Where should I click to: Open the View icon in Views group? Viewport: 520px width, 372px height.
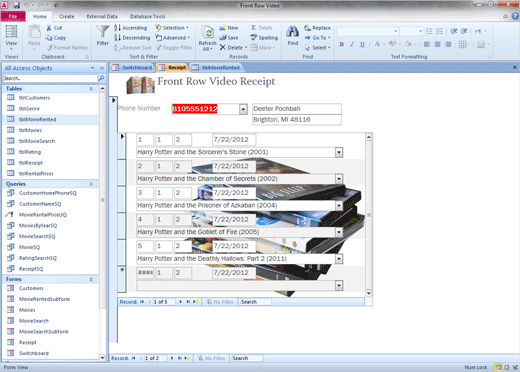pyautogui.click(x=11, y=32)
